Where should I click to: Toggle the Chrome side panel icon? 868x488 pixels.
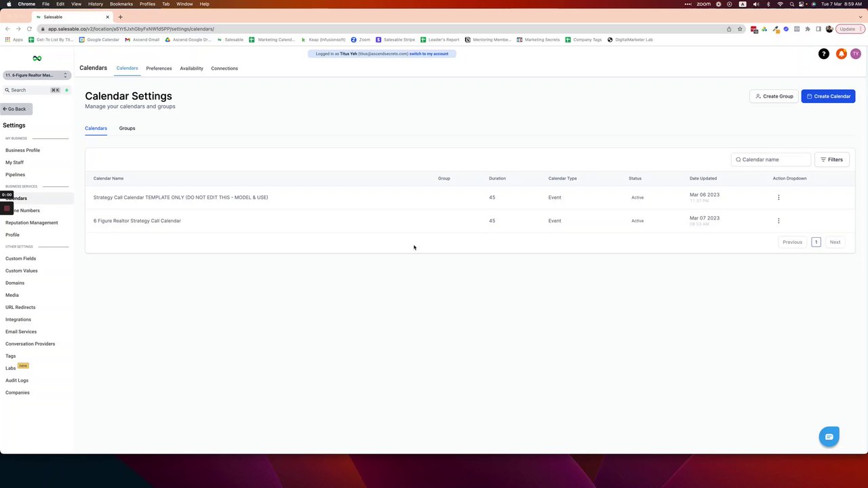click(818, 29)
